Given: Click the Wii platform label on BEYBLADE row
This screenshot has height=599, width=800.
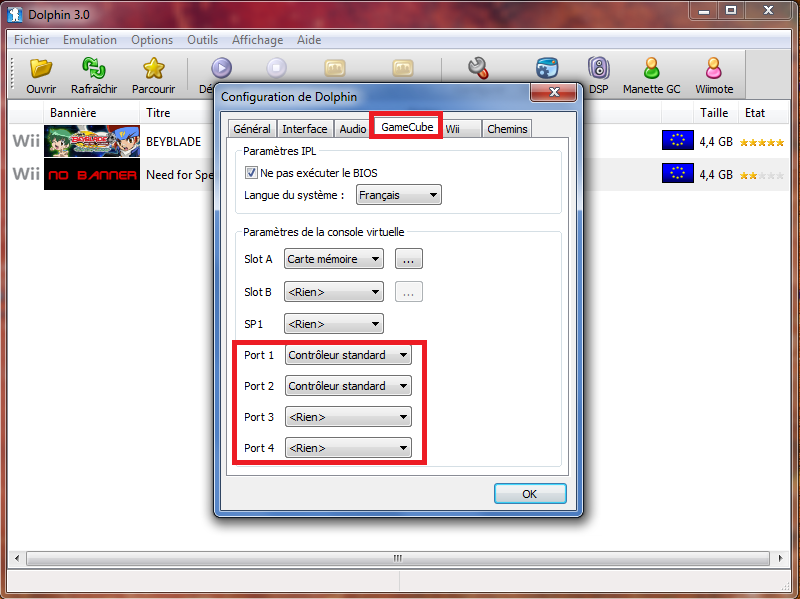Looking at the screenshot, I should [26, 141].
